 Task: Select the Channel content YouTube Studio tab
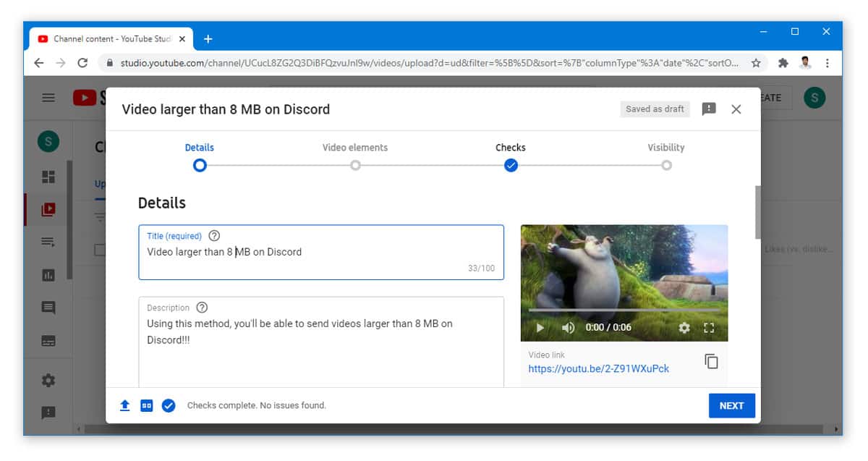111,39
